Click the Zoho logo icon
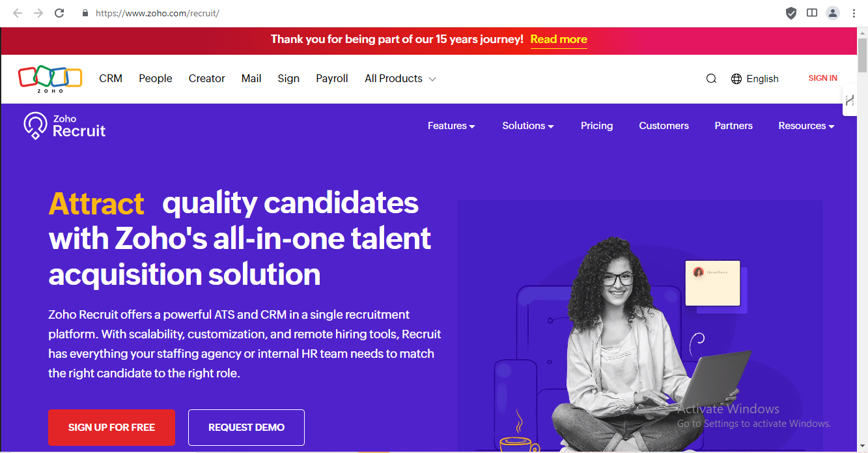Image resolution: width=868 pixels, height=453 pixels. (50, 78)
